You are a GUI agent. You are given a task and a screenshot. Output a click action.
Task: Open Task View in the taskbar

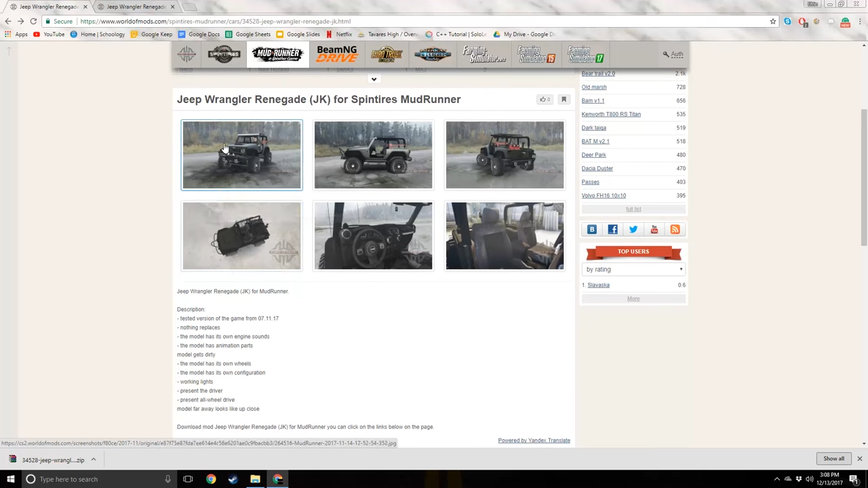pos(188,479)
